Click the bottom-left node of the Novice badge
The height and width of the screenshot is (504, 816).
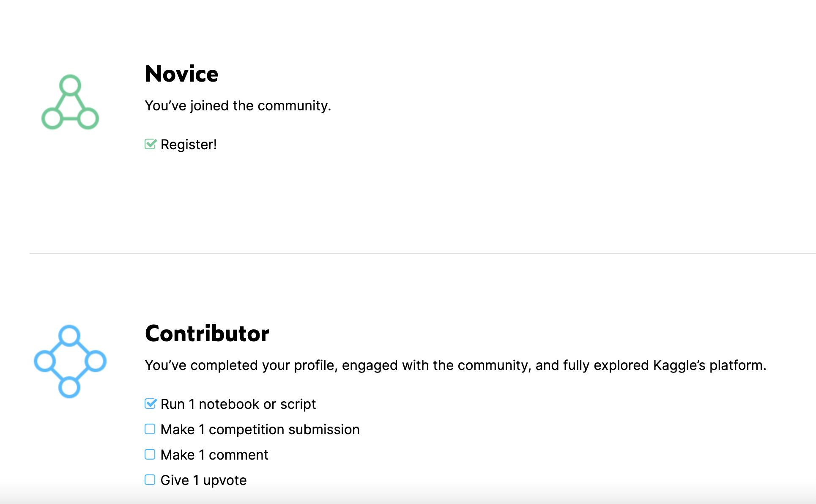pyautogui.click(x=52, y=119)
